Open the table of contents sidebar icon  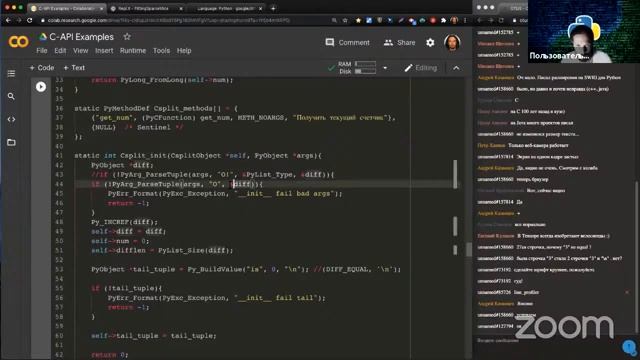point(11,73)
